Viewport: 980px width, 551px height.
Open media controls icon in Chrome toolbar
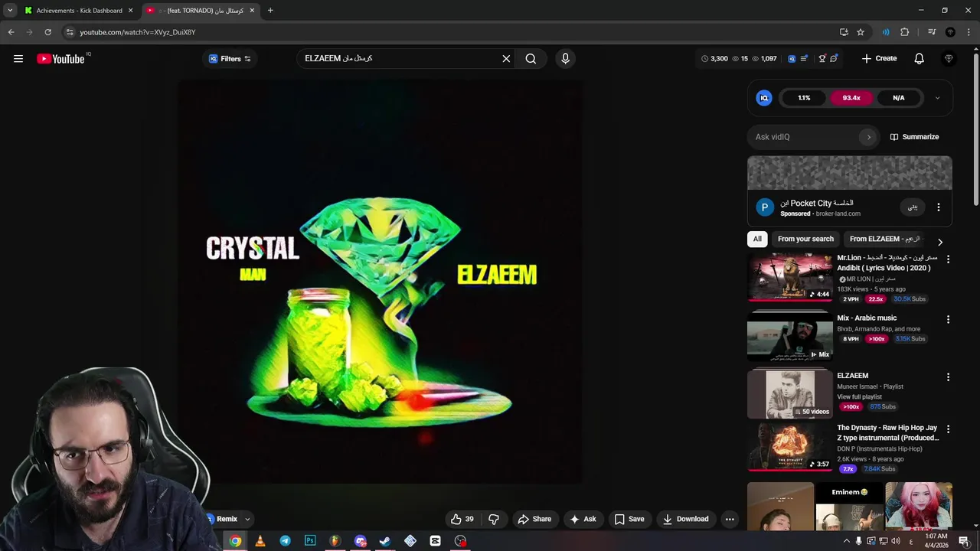(932, 32)
